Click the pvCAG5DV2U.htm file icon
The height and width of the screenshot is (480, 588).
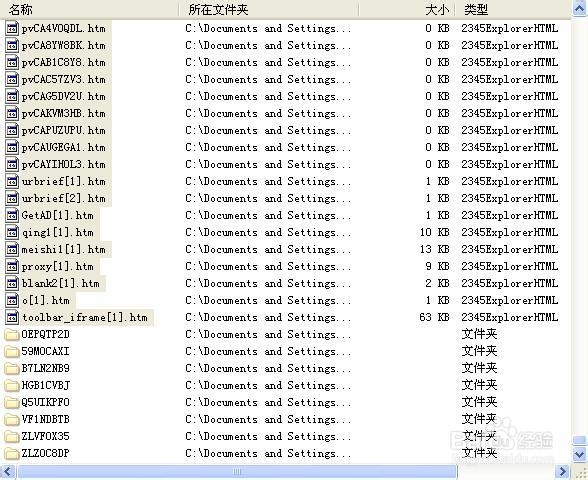(12, 96)
